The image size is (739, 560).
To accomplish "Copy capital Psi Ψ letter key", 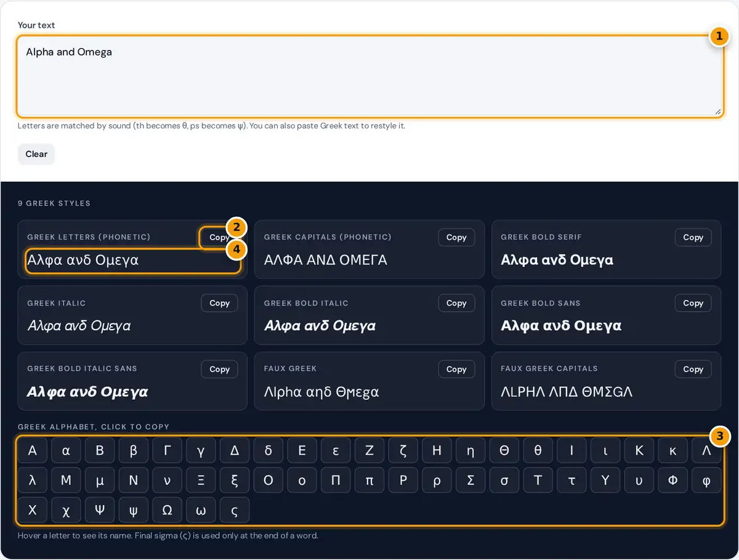I will [100, 510].
